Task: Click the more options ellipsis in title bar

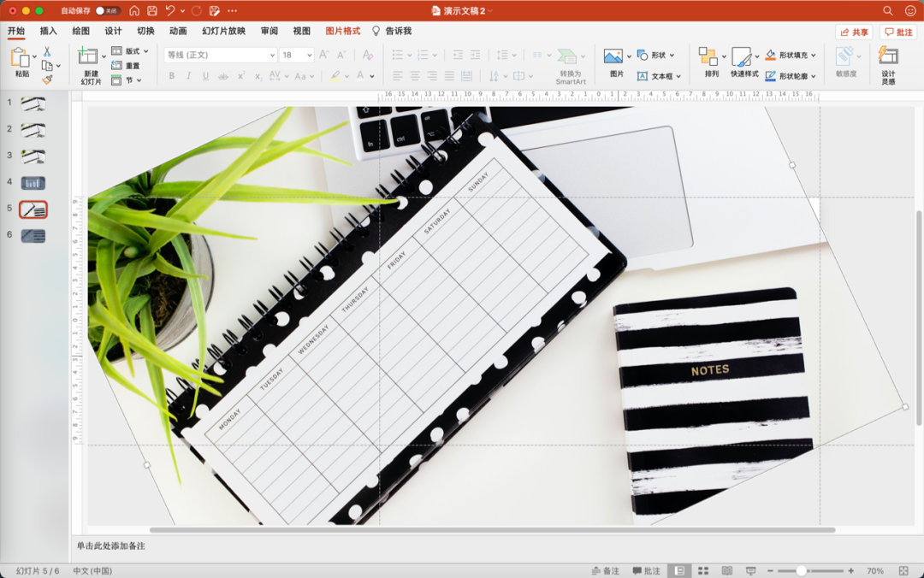Action: tap(233, 10)
